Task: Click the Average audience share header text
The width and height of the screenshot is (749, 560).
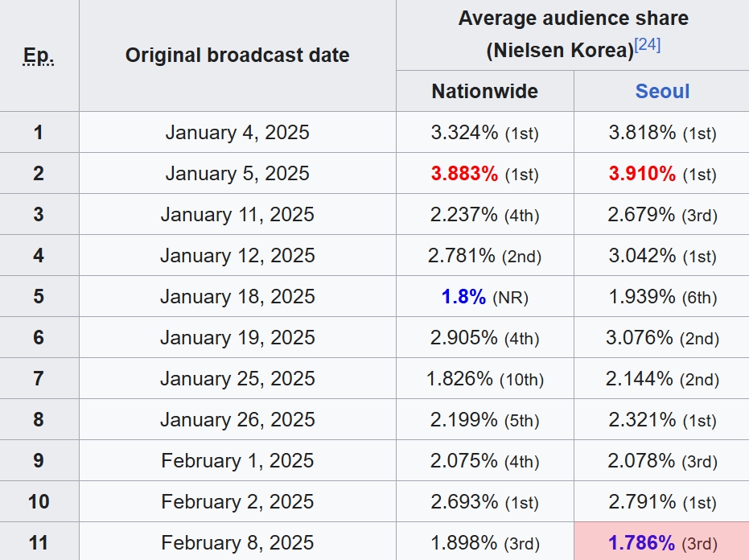Action: click(x=573, y=19)
